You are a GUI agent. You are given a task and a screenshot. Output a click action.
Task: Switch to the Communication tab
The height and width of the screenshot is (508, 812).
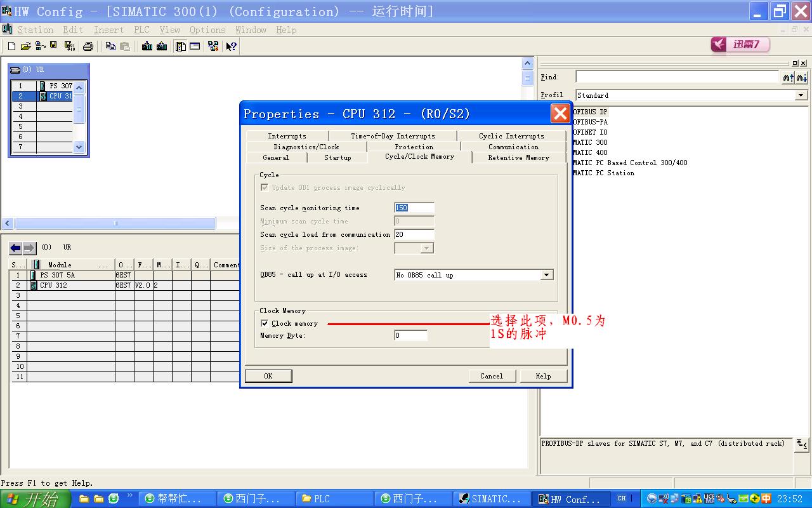click(x=513, y=147)
